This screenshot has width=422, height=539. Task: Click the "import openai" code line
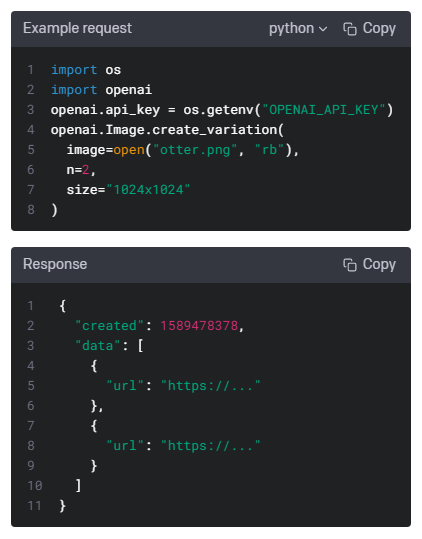tap(101, 90)
